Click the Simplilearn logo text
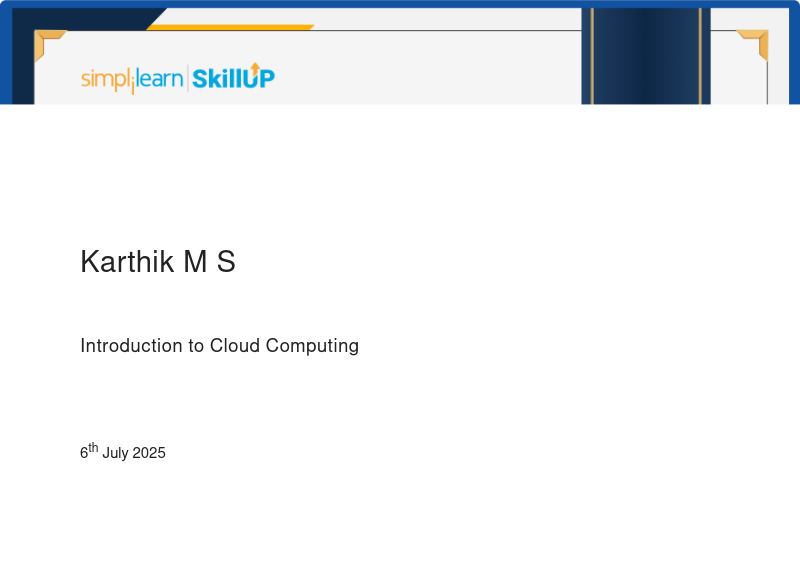 (x=131, y=79)
